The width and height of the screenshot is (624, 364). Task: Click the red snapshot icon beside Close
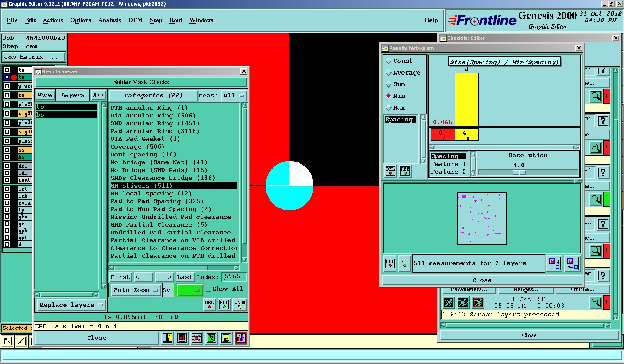pos(182,338)
